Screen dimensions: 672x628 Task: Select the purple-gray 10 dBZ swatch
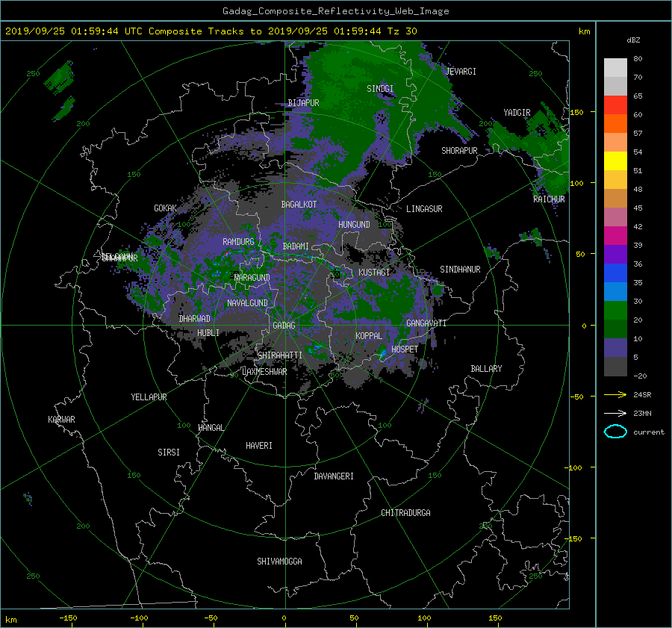tap(615, 347)
